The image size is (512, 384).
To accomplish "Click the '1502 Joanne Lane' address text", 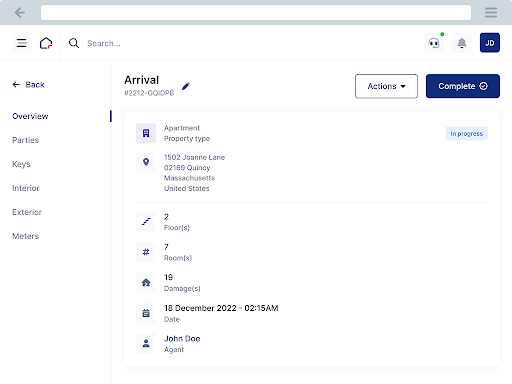I will (x=194, y=157).
